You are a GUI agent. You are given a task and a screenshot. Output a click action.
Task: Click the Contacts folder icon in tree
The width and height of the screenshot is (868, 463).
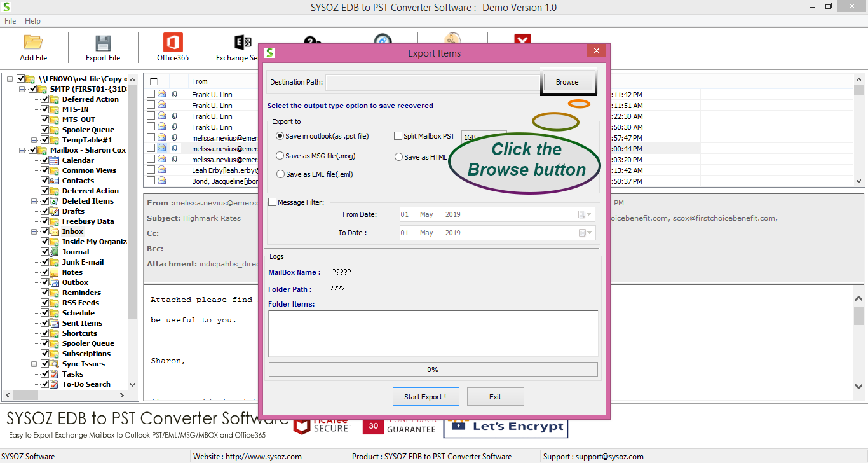tap(55, 181)
